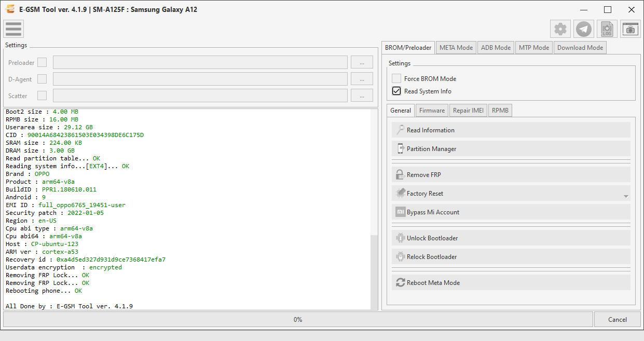This screenshot has width=644, height=341.
Task: Run Bypass Mi Account
Action: coord(511,212)
